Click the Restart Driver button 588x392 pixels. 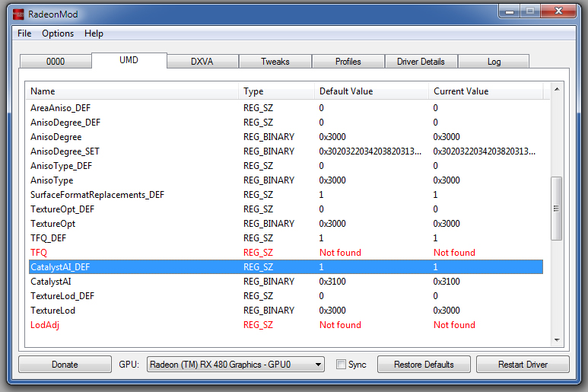coord(523,365)
